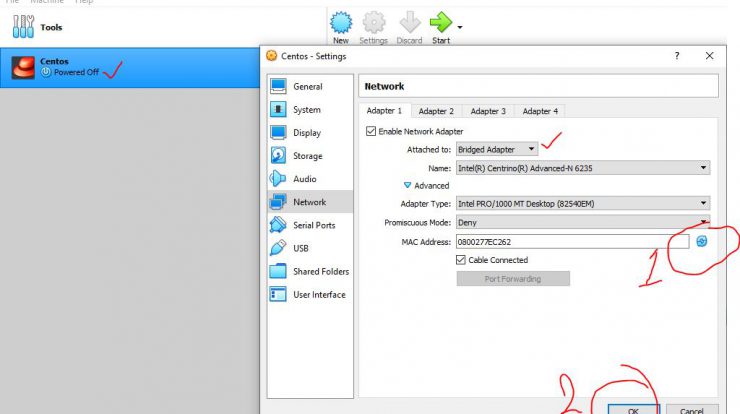Open the Shared Folders settings category
Screen dimensions: 740x414
click(310, 271)
